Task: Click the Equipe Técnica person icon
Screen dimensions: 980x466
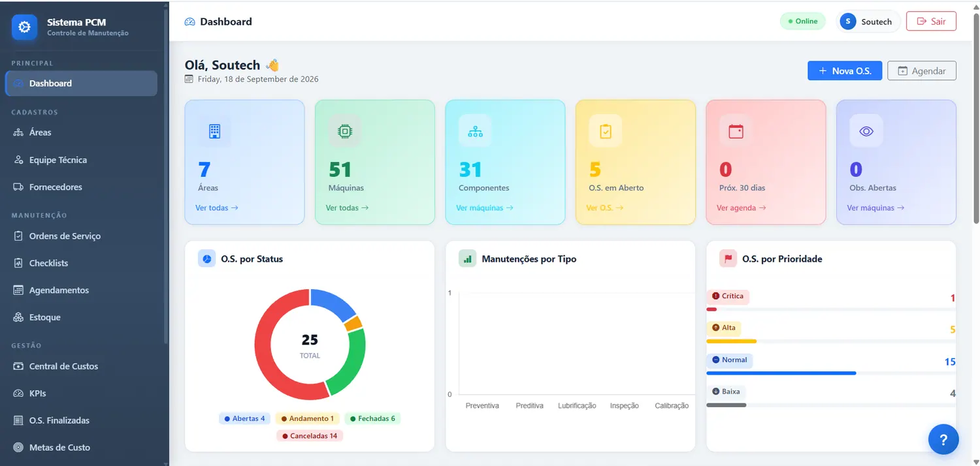Action: 18,160
